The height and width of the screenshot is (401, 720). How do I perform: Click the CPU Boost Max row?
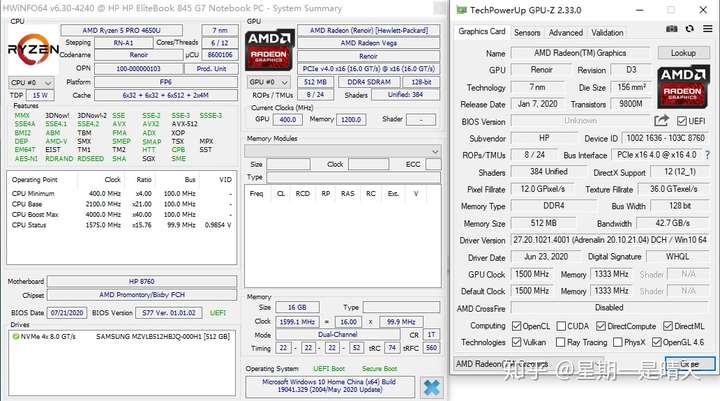click(x=122, y=215)
